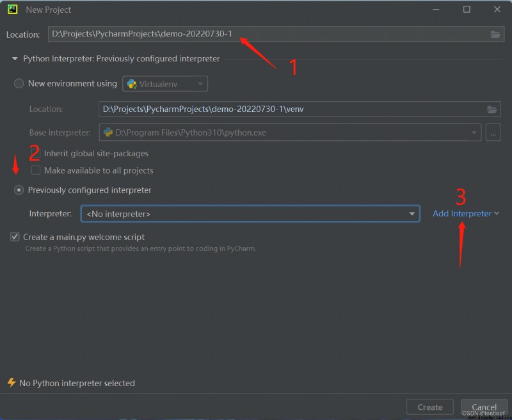
Task: Click the 'No Python interpreter selected' message
Action: coord(77,383)
